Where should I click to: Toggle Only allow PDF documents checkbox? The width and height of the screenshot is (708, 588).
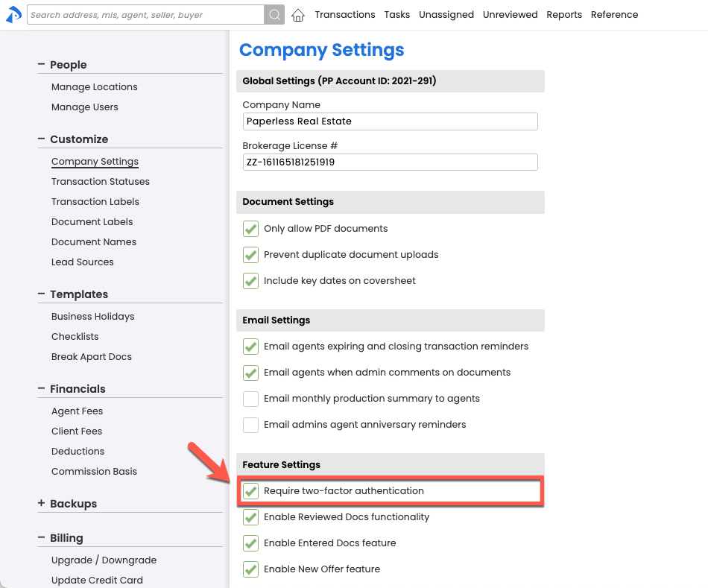251,229
